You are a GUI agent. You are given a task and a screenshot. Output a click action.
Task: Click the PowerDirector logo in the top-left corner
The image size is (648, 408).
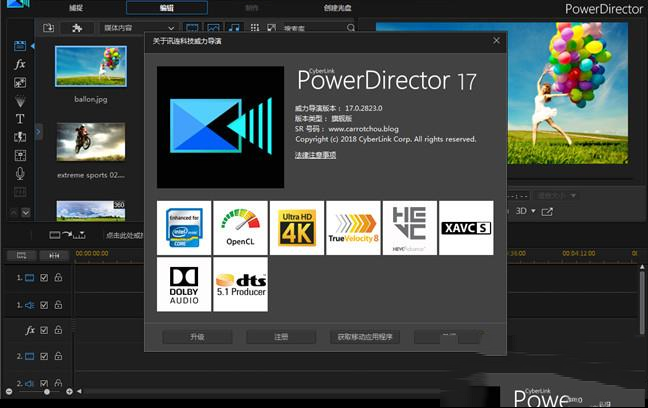[19, 4]
